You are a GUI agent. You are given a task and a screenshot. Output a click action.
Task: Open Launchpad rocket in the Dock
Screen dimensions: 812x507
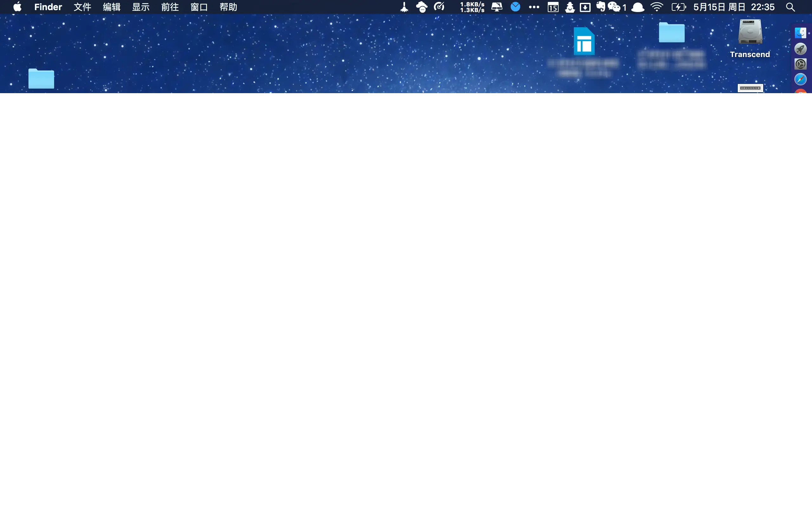point(800,49)
